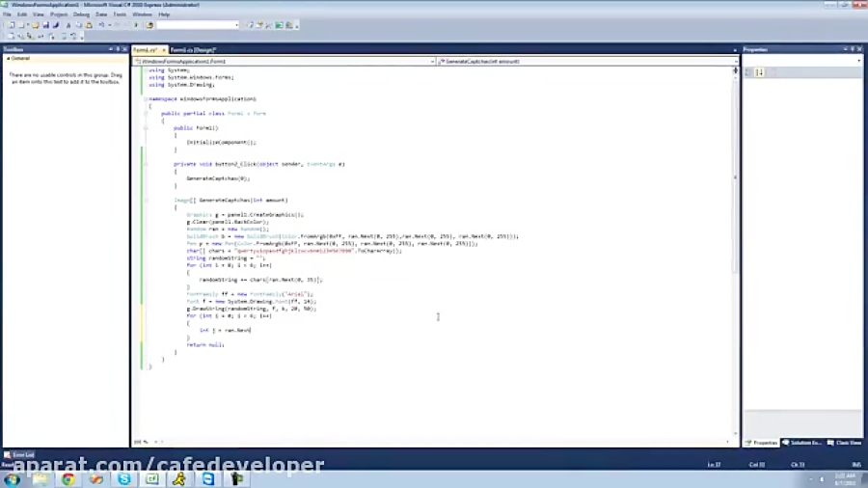Click the Categorized icon in Properties
868x488 pixels.
[749, 72]
